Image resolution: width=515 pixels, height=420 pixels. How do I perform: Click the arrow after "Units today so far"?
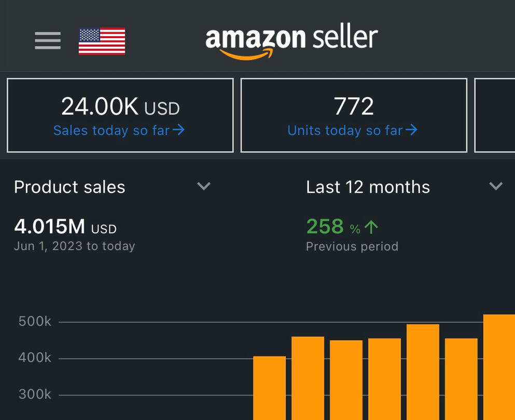[x=411, y=130]
